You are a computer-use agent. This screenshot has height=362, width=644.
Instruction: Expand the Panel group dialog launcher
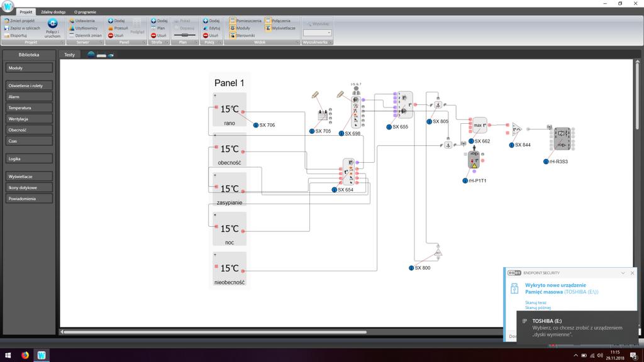[x=144, y=42]
